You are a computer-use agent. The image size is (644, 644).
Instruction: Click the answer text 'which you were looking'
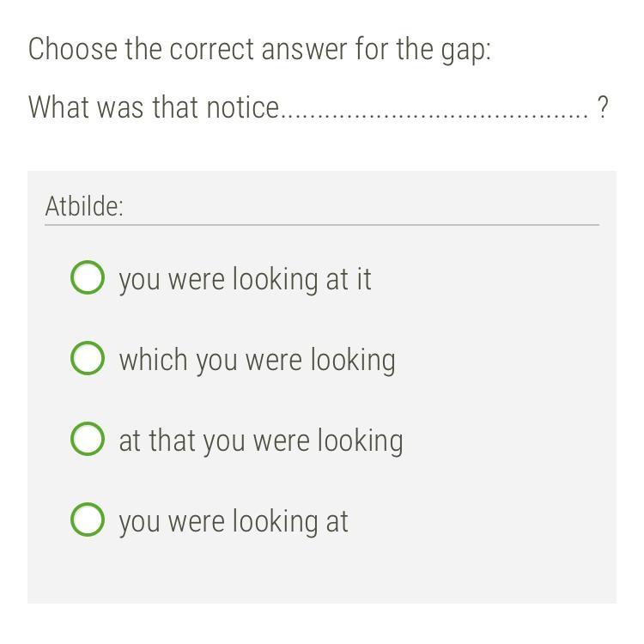tap(257, 360)
